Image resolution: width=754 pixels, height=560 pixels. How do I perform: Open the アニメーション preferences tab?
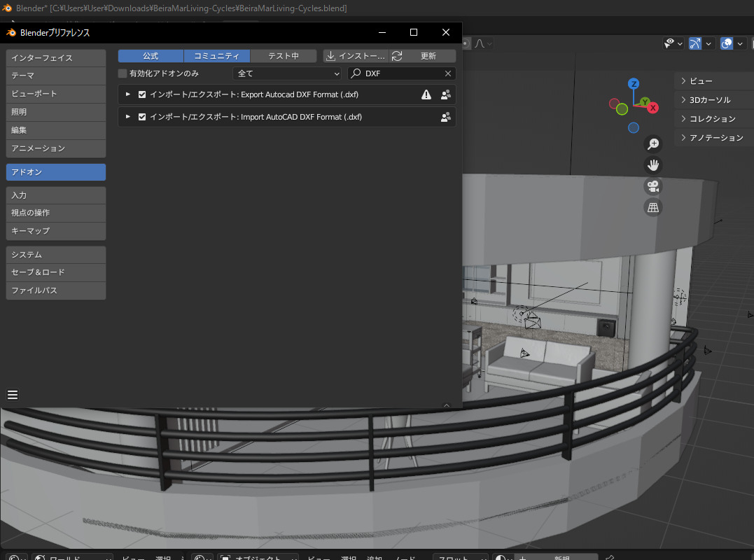[56, 148]
